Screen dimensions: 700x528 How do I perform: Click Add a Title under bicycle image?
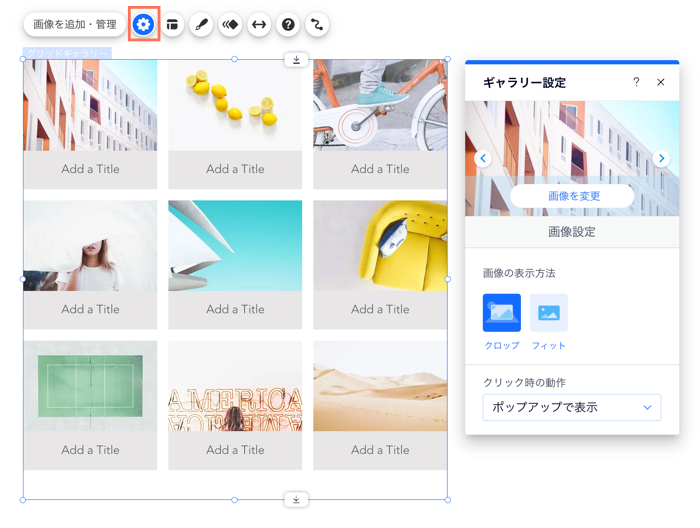tap(380, 169)
